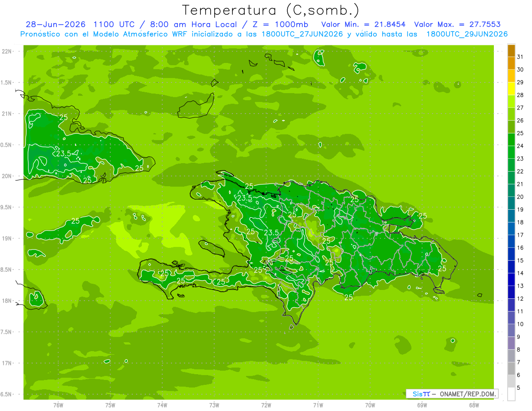Click the "73W" longitude label
The image size is (532, 411).
(214, 405)
